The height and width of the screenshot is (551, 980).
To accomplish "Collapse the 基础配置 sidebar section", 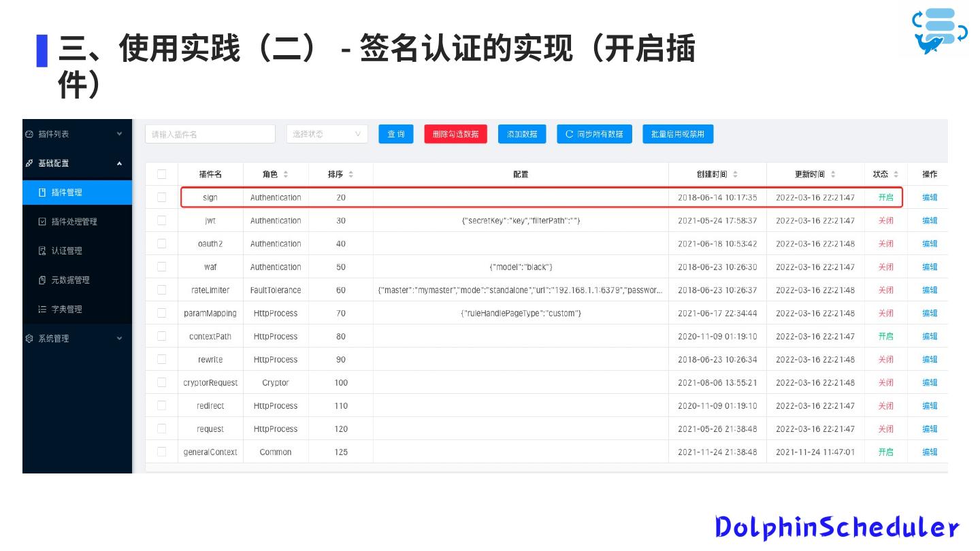I will [120, 163].
